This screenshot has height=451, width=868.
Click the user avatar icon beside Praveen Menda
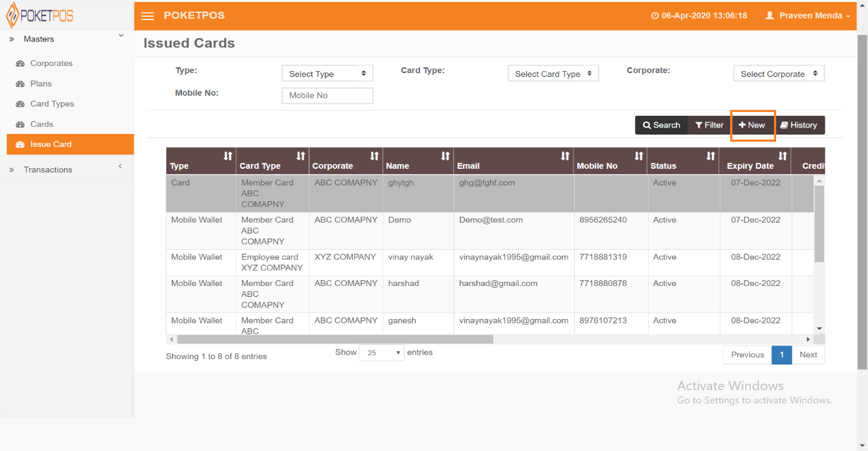(x=770, y=16)
